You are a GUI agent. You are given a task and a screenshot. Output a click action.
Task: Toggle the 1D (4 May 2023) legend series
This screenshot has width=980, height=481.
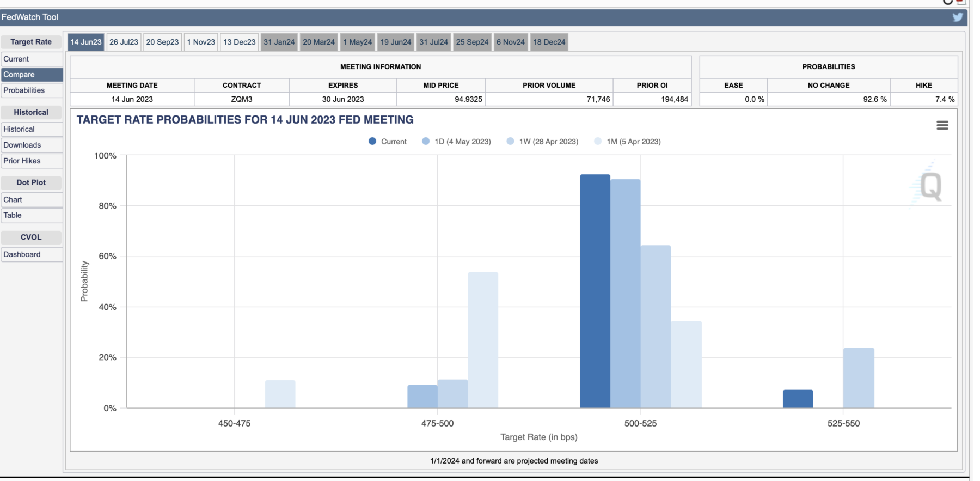462,142
